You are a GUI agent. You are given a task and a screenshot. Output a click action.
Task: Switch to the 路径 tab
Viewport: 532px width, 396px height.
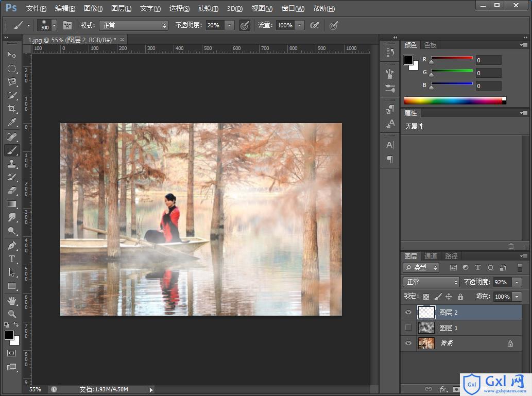coord(451,256)
